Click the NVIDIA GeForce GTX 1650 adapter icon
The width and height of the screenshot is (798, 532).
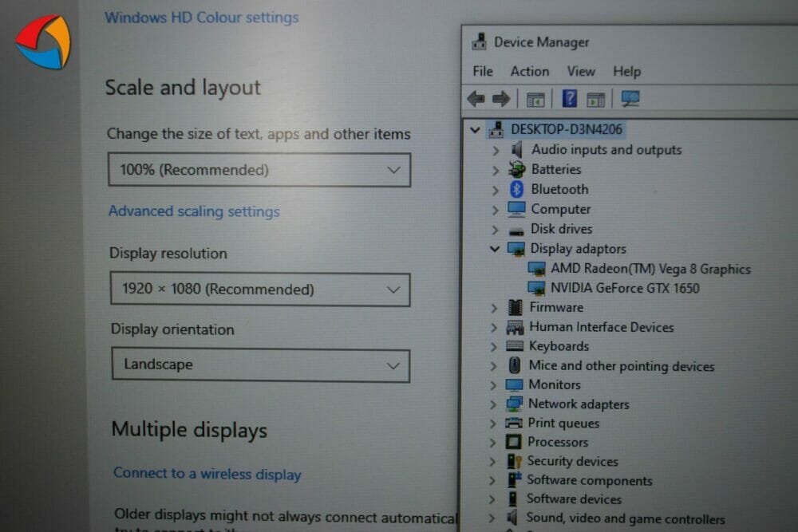coord(536,289)
